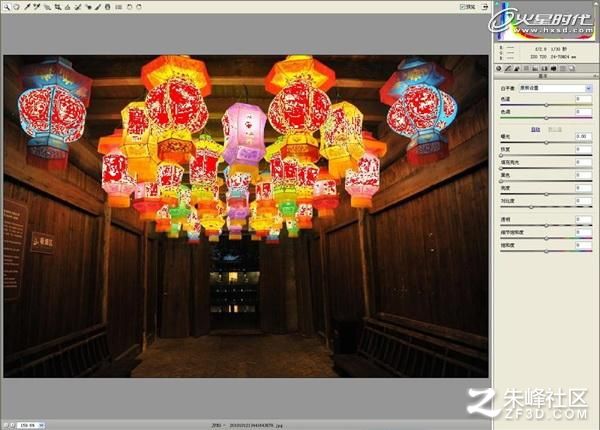Adjust the Vibrance (细节饱和度) slider
Screen dimensions: 600x430
546,238
